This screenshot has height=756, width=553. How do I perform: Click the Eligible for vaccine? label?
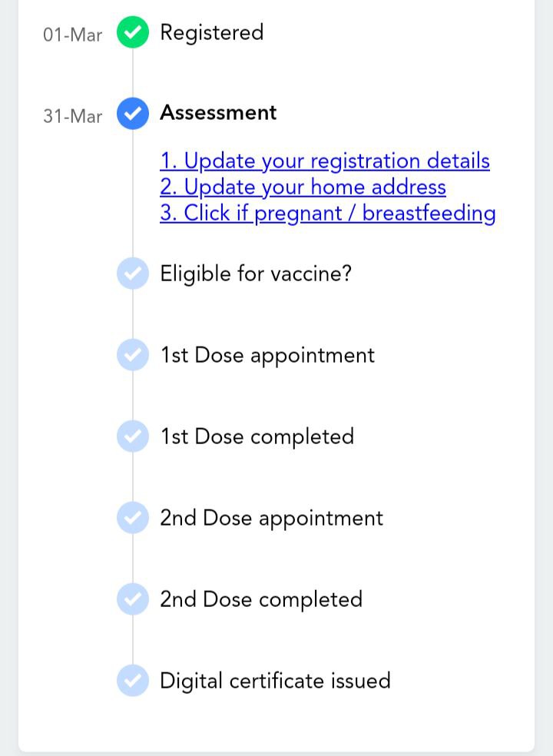[x=256, y=274]
